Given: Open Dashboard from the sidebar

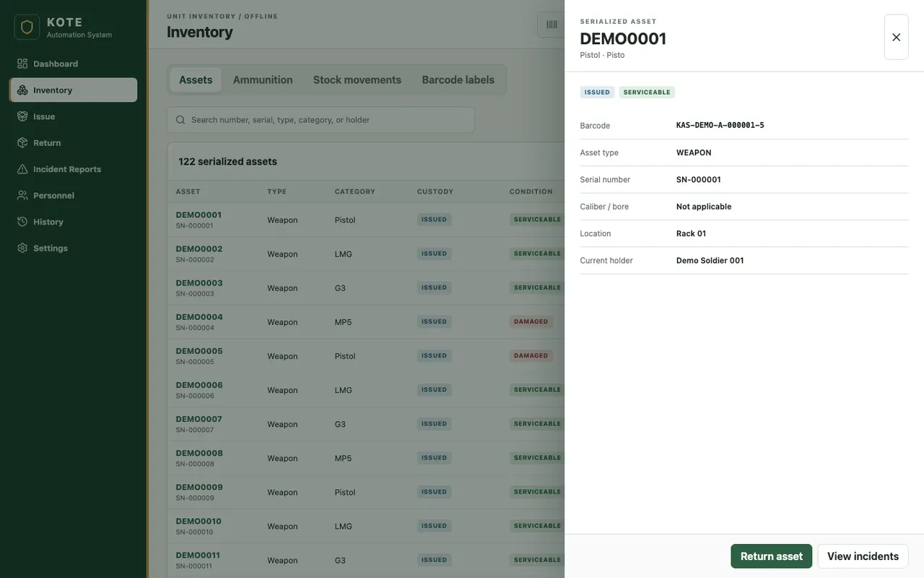Looking at the screenshot, I should (x=73, y=64).
